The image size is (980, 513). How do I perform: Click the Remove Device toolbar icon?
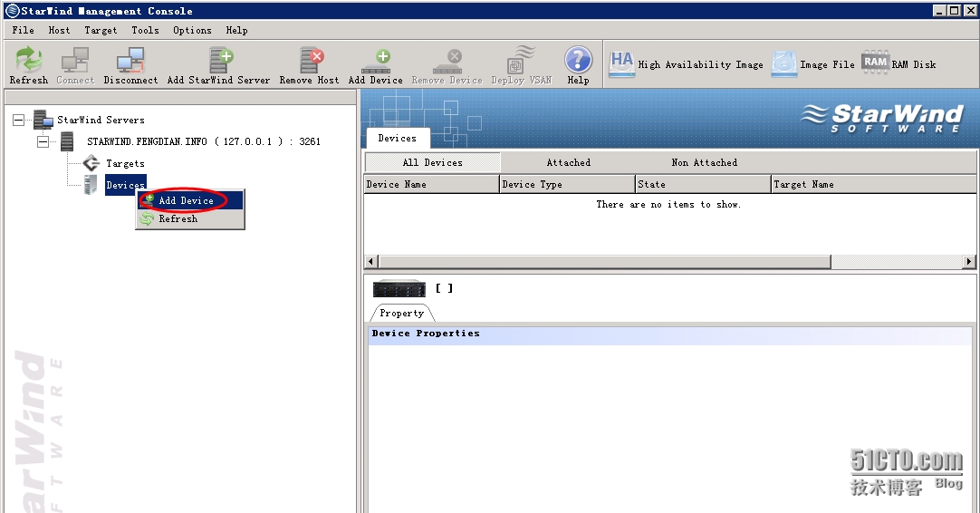[447, 62]
